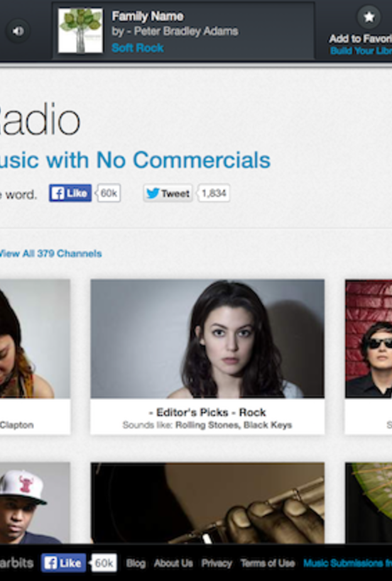This screenshot has width=392, height=581.
Task: Open About Us in the footer
Action: tap(173, 563)
